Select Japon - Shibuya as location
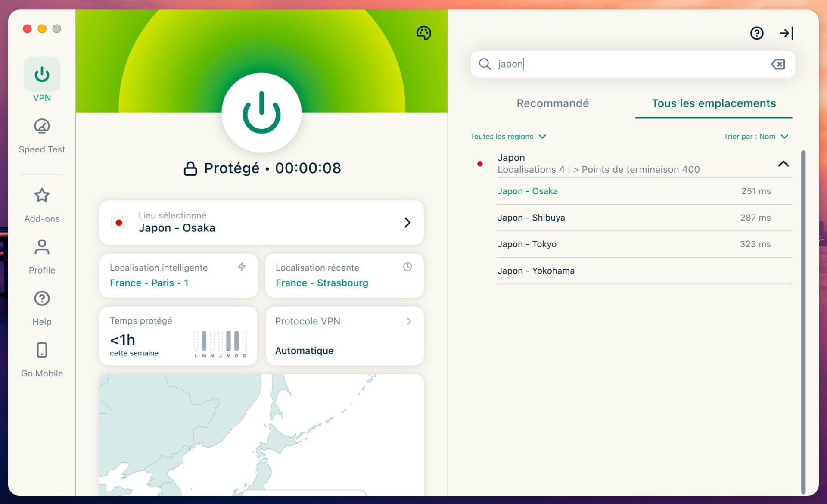Viewport: 827px width, 504px height. 531,218
